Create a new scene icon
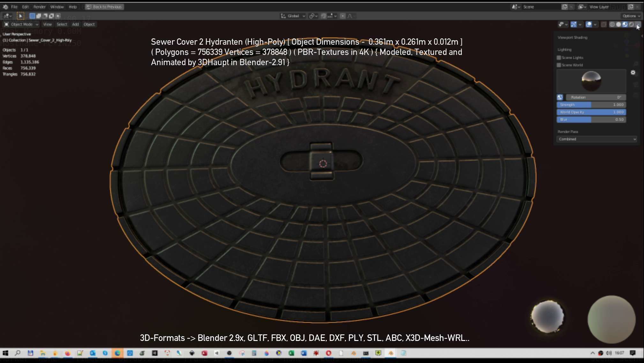This screenshot has width=644, height=363. (x=565, y=7)
